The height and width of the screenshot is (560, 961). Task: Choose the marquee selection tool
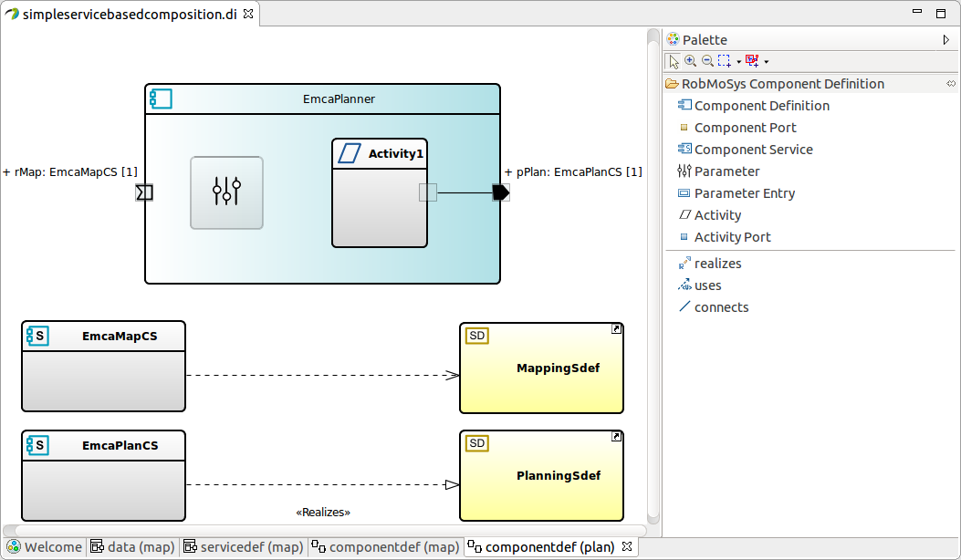(x=724, y=61)
